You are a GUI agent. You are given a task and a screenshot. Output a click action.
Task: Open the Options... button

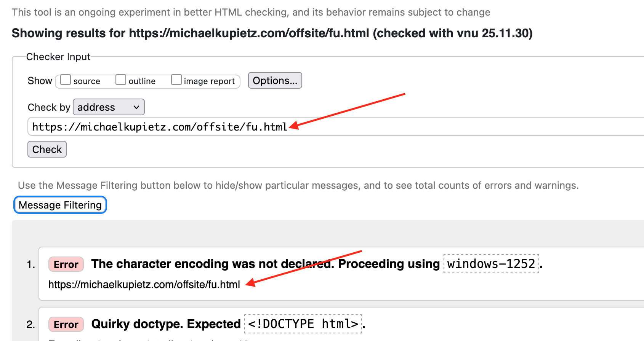[x=275, y=81]
